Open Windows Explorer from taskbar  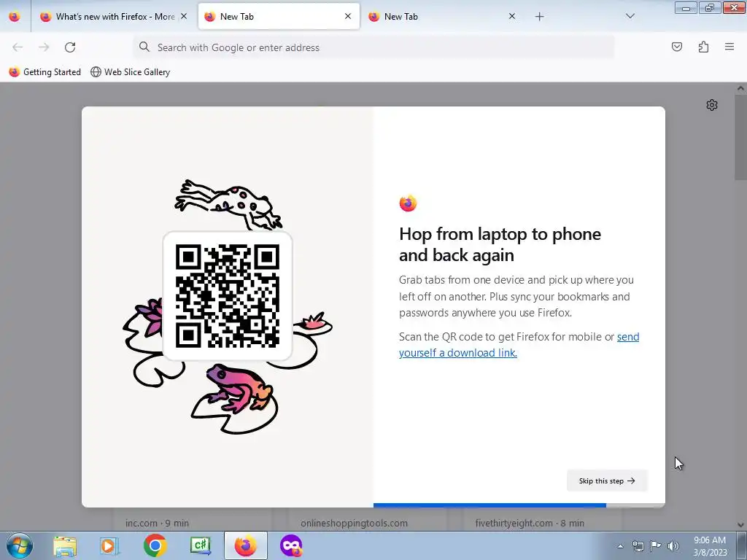point(65,545)
